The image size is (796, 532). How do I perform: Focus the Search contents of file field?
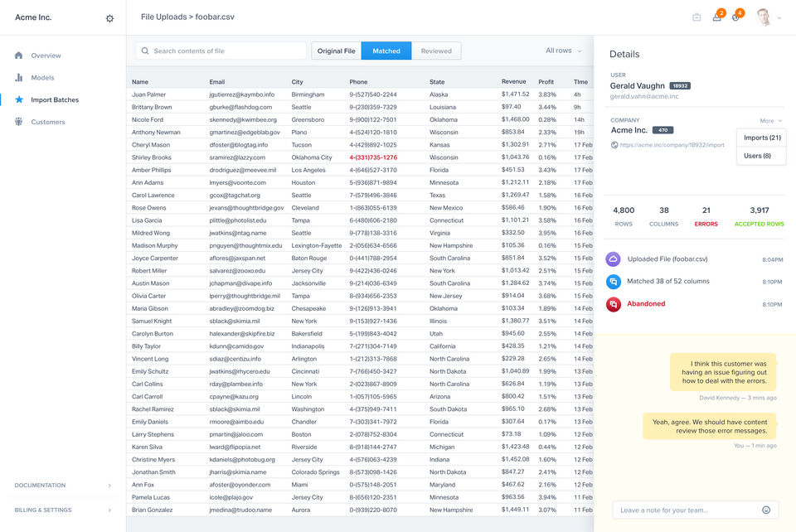click(221, 51)
